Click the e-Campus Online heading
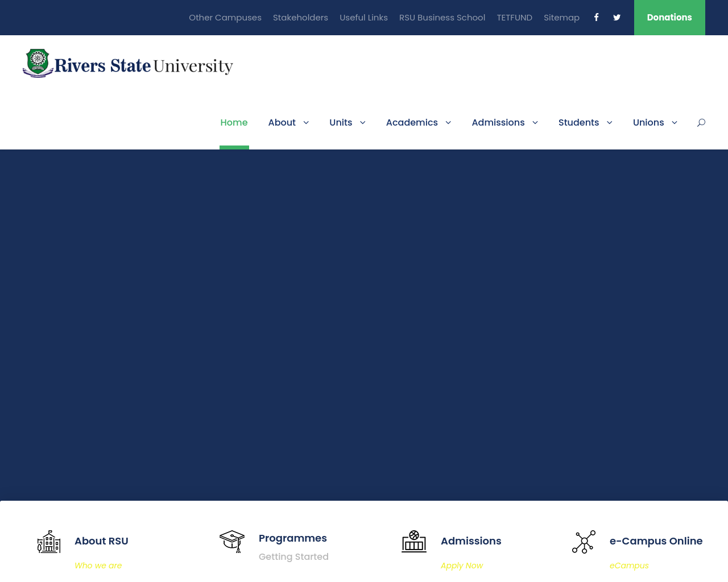The height and width of the screenshot is (582, 728). point(656,541)
